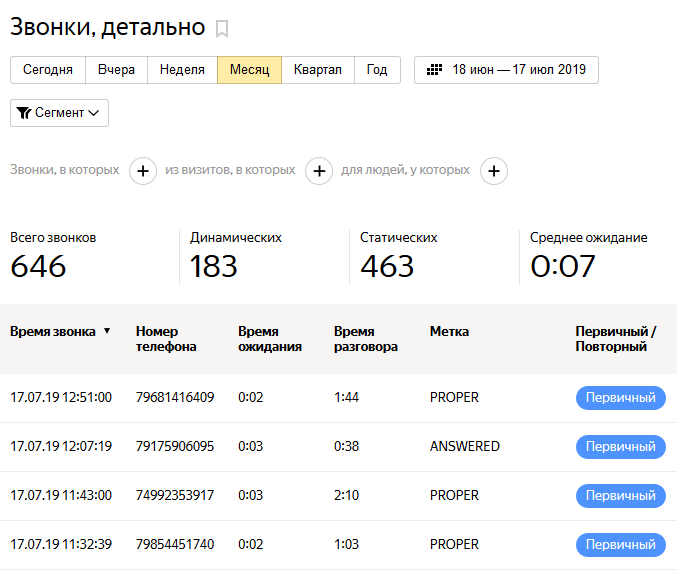Click wait time 0:02 in 12:51:00 row
677x570 pixels.
(250, 397)
